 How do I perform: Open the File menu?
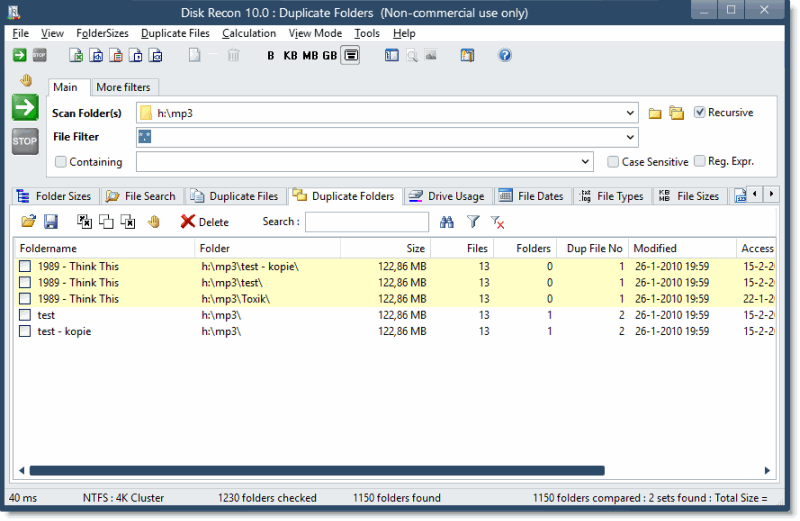(20, 33)
